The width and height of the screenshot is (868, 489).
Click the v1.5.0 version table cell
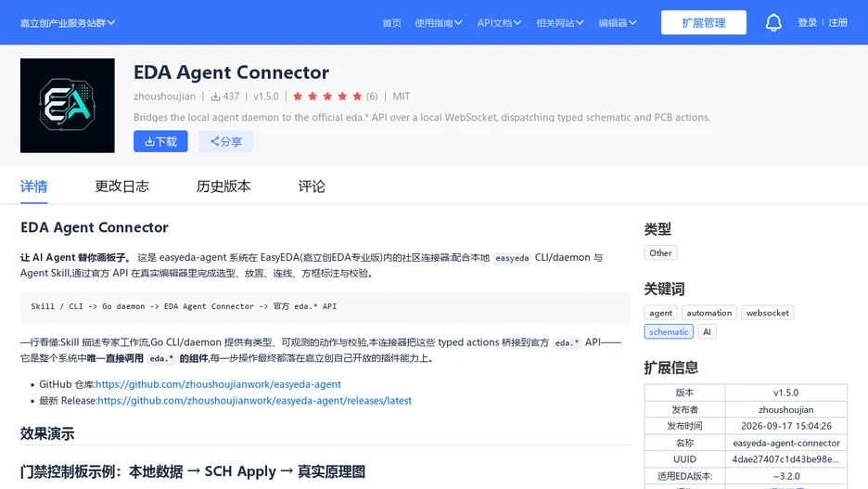pos(786,392)
